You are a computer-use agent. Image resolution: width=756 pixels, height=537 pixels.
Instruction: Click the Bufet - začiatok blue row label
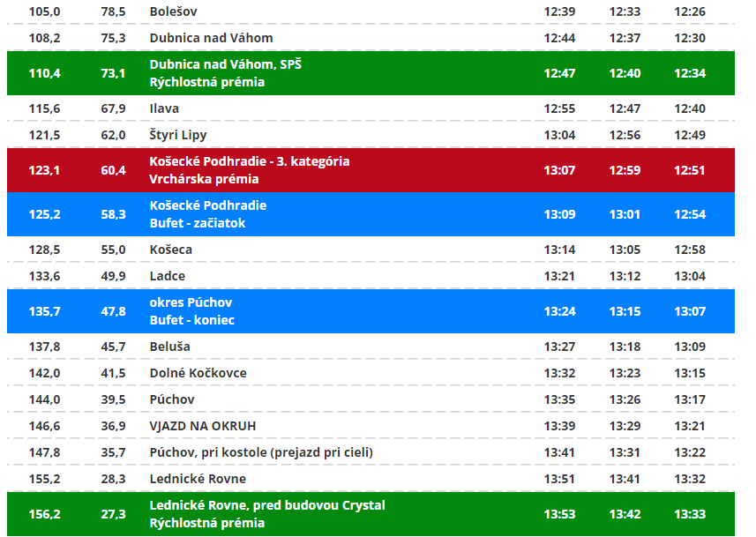click(198, 223)
